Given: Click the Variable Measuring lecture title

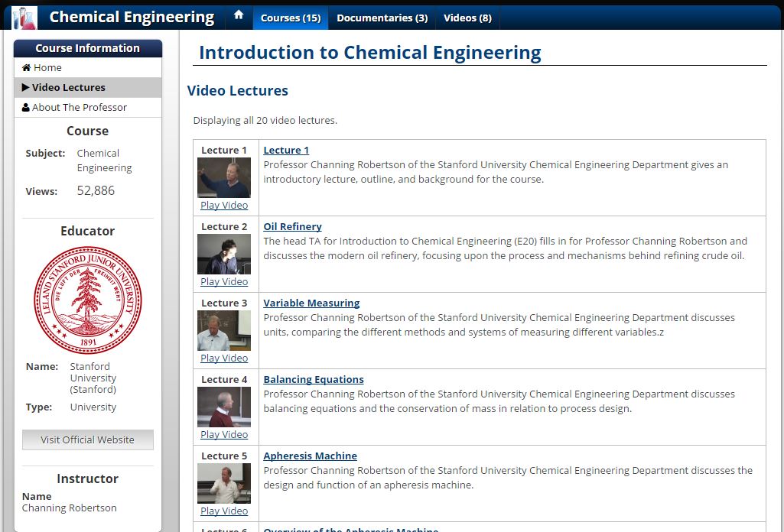Looking at the screenshot, I should 311,303.
